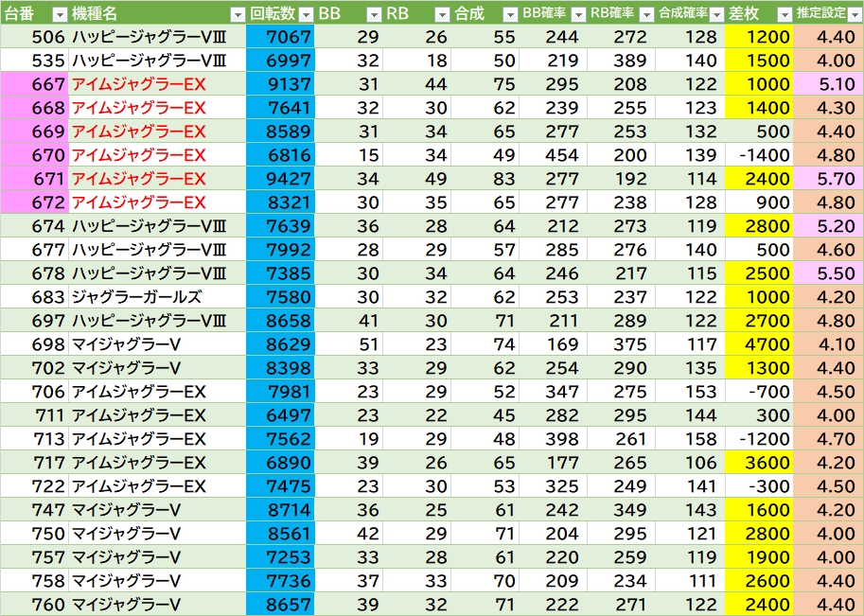Select the 推定設定 cell showing 5.70
This screenshot has width=864, height=616.
(829, 179)
